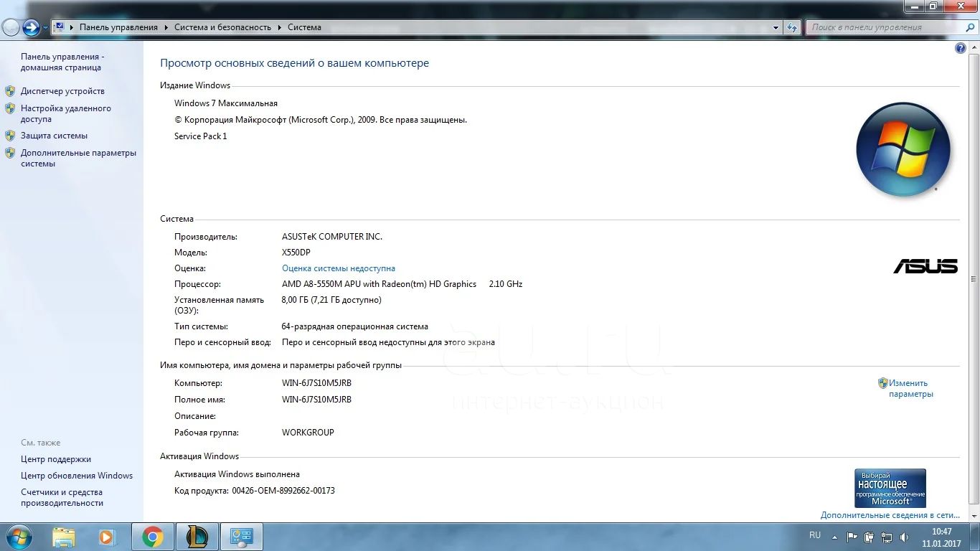Select the Windows 7 Максимальная edition text

pos(226,103)
